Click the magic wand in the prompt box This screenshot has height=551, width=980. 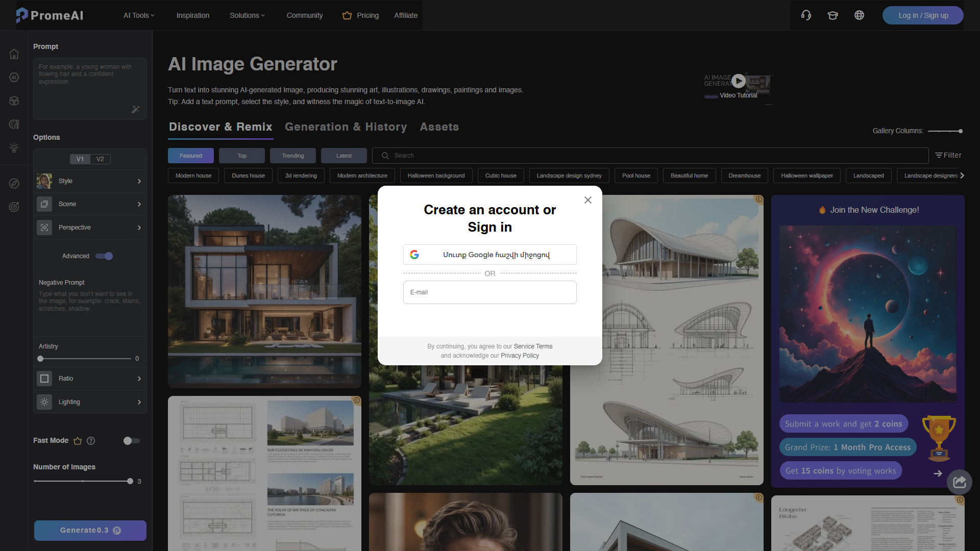pos(135,109)
